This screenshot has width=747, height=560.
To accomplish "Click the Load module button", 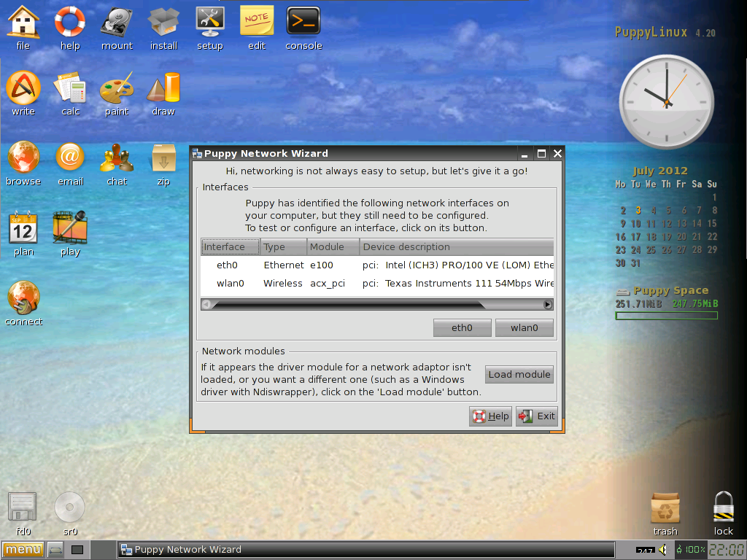I will tap(519, 374).
